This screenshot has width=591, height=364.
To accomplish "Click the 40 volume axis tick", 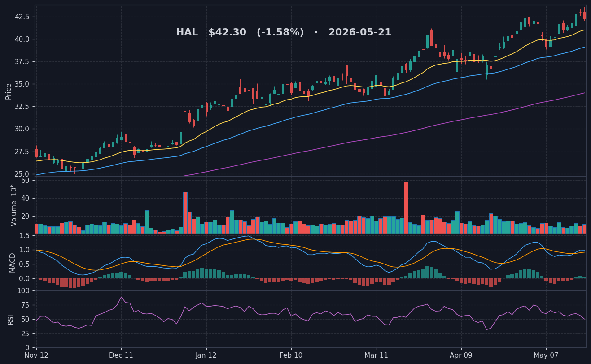I will click(x=26, y=198).
